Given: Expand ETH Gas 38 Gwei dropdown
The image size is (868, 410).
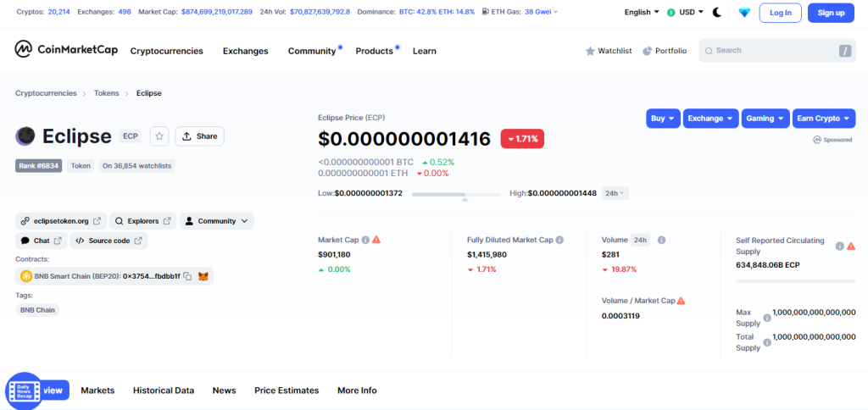Looking at the screenshot, I should 542,11.
